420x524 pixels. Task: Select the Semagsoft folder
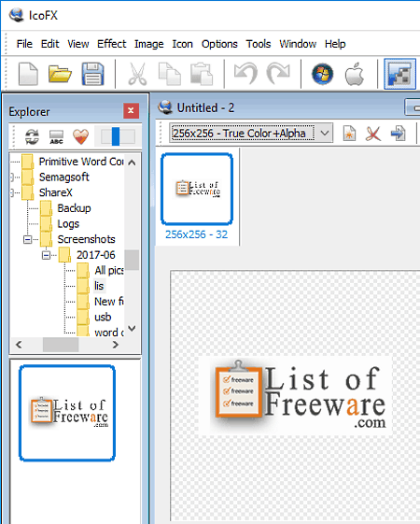(x=64, y=177)
